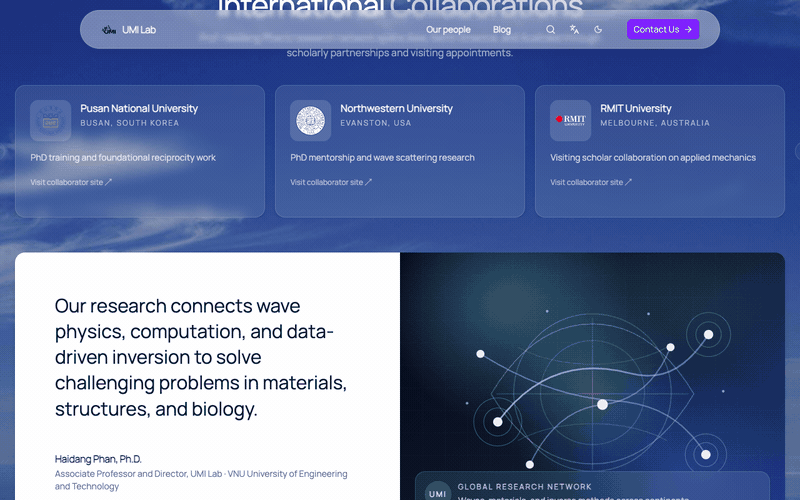Open the UMI Lab home link text
The height and width of the screenshot is (500, 800).
(139, 30)
